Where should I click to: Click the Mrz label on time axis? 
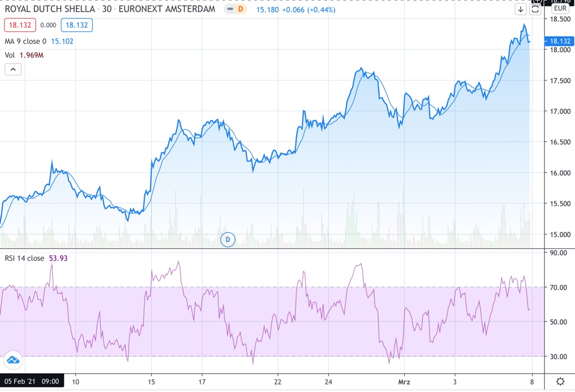tap(404, 382)
